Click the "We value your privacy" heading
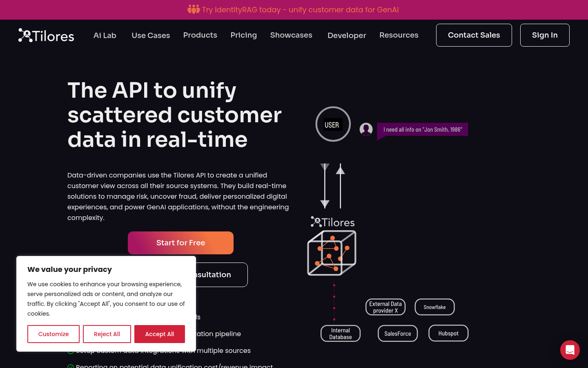Viewport: 588px width, 368px height. pos(69,269)
